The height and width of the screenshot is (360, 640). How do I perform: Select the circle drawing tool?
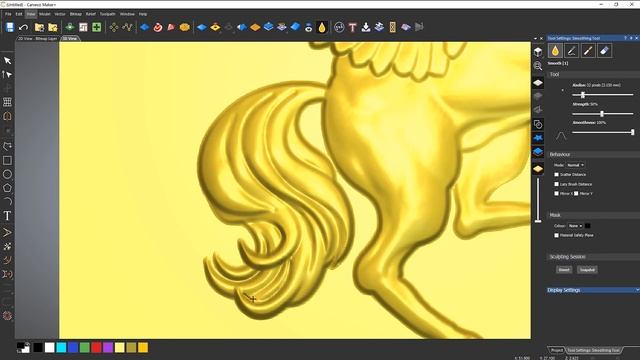[7, 174]
